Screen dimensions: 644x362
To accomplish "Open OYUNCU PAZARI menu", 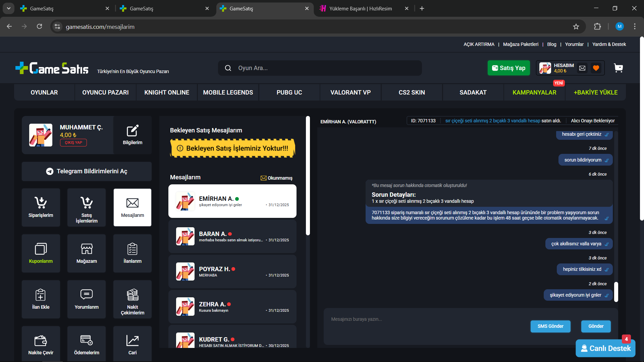I will pos(105,93).
